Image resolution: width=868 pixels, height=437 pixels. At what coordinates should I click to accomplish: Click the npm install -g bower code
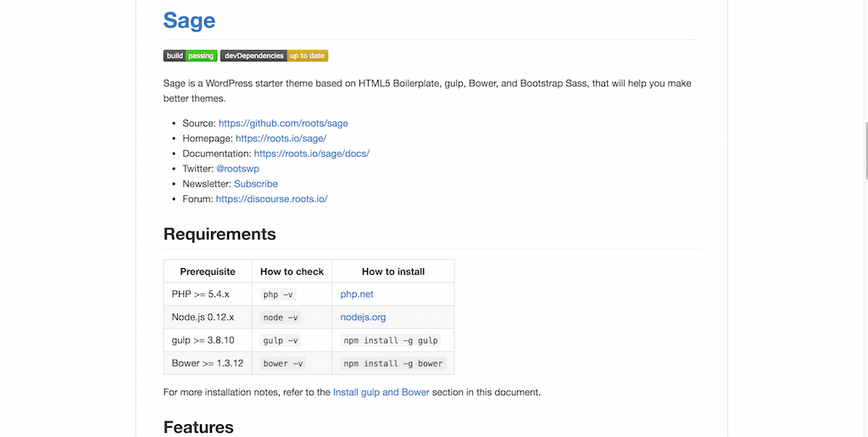(393, 363)
